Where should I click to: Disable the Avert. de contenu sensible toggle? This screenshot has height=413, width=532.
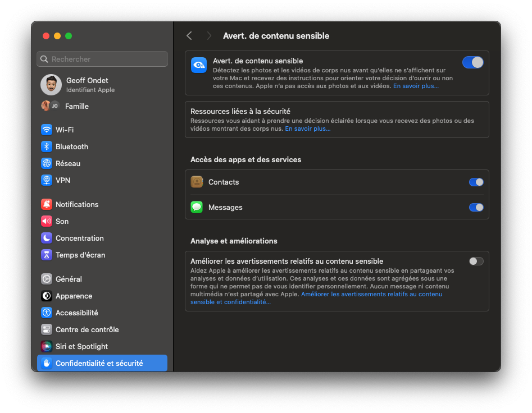tap(472, 62)
